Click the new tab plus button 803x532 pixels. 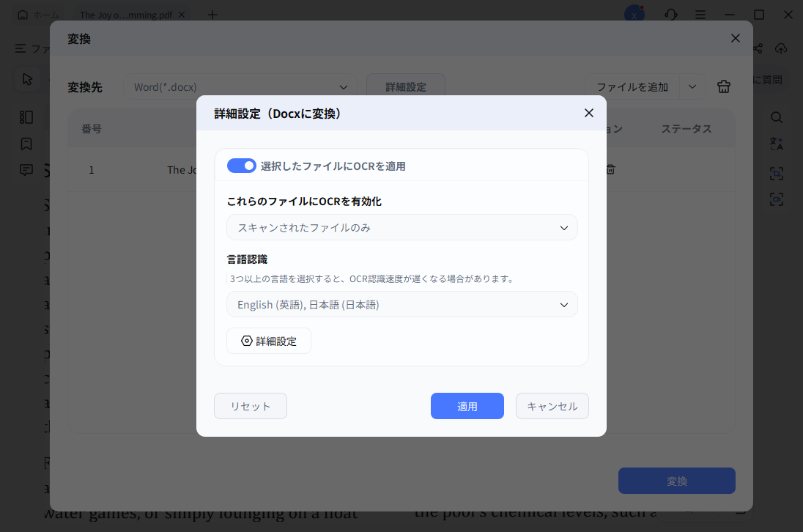212,14
